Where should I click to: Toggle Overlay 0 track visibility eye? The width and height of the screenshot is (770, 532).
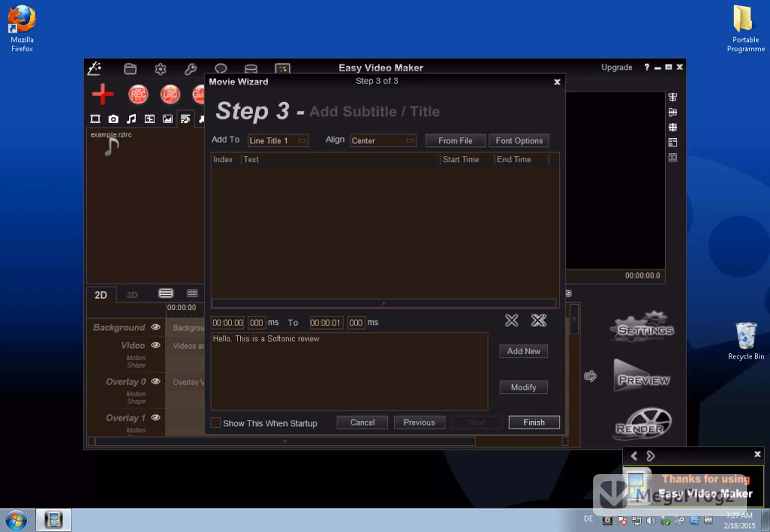point(156,381)
